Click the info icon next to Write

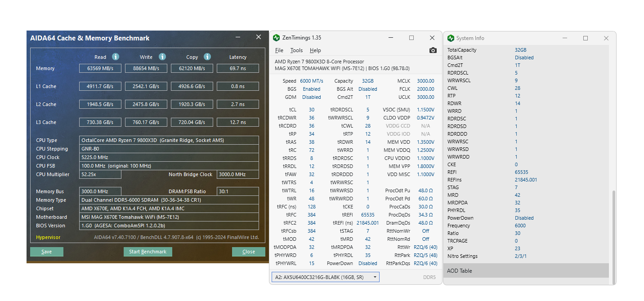click(162, 57)
